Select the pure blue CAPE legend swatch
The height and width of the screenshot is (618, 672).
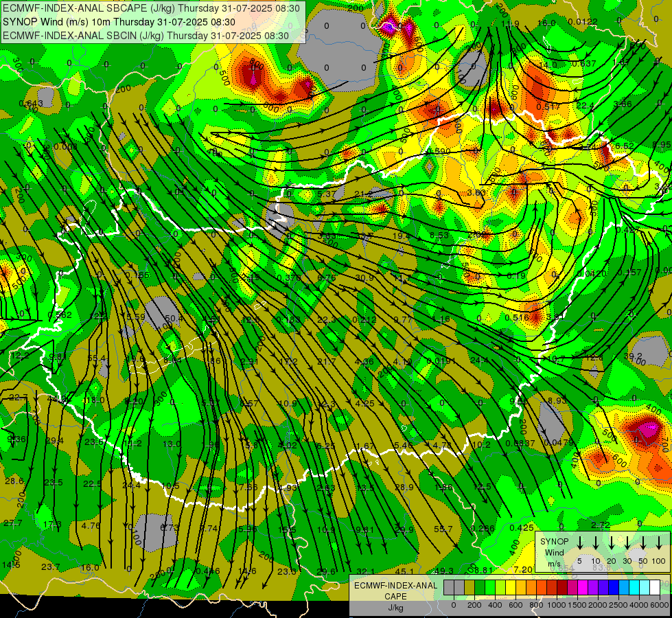[614, 587]
